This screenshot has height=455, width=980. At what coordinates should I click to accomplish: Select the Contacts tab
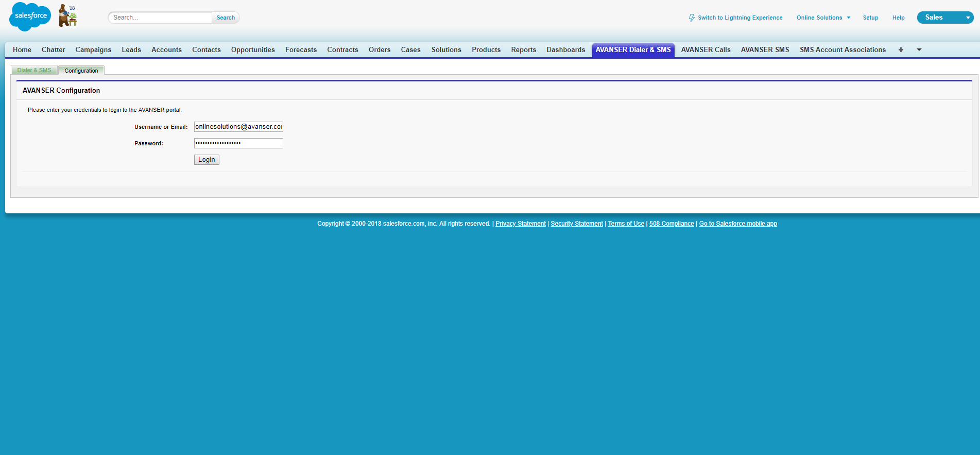(207, 50)
